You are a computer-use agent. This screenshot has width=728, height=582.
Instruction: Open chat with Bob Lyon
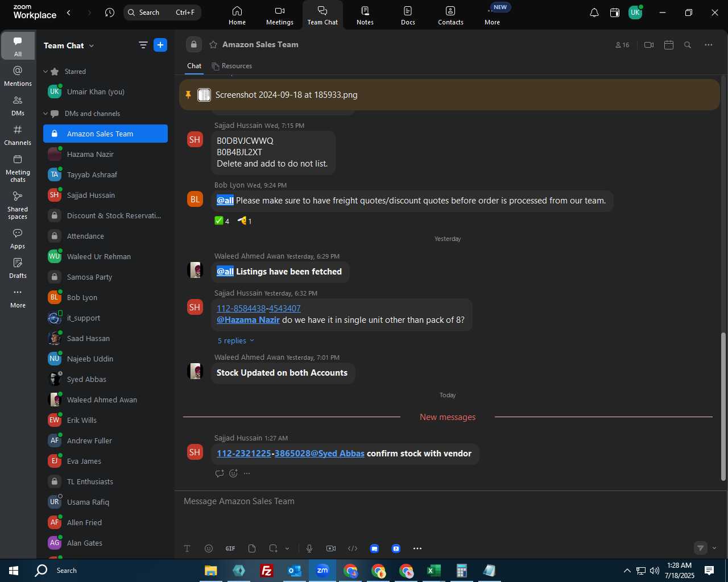pos(106,297)
